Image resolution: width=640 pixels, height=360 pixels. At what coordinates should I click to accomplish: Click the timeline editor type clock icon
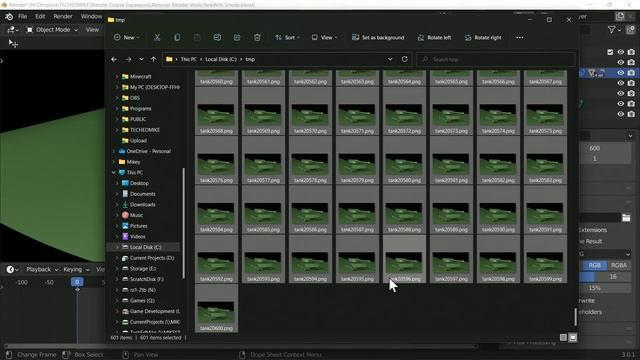[x=12, y=269]
